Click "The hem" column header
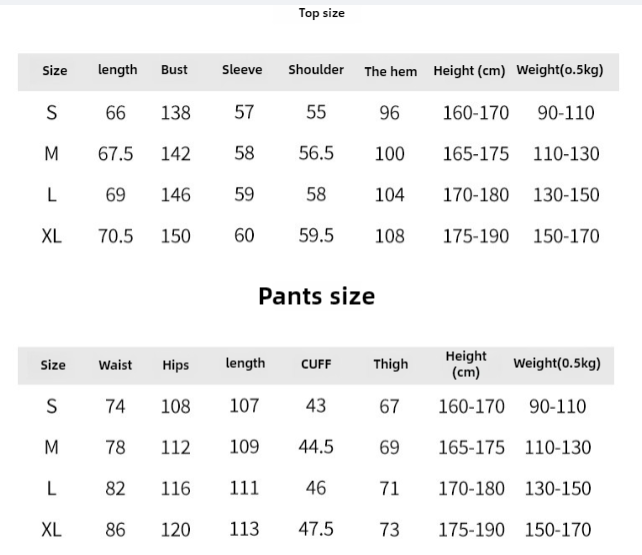 (390, 71)
